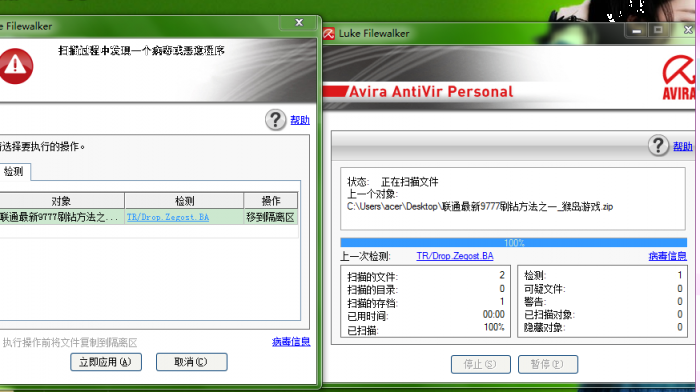Click the red warning triangle icon
Screen dimensions: 700x392
pos(16,66)
